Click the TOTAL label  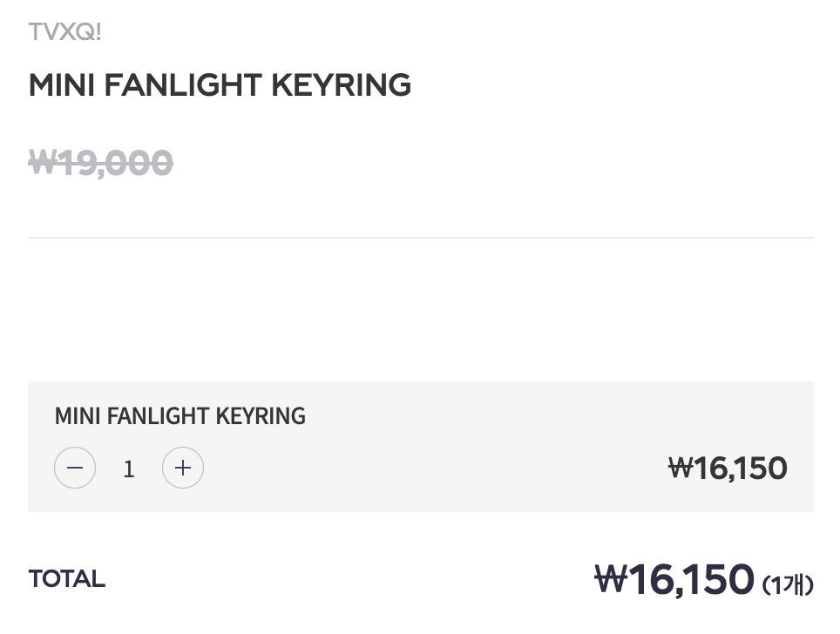[x=67, y=579]
